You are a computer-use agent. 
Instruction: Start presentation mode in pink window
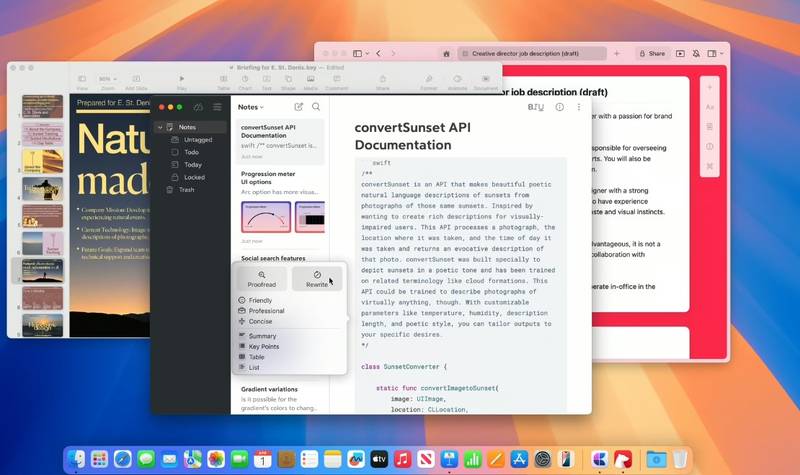tap(680, 54)
